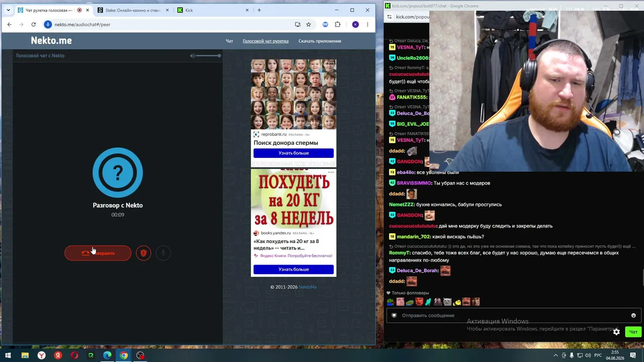
Task: Open the ПОХУДЕТЬ на 20 КГ ad image
Action: click(294, 199)
